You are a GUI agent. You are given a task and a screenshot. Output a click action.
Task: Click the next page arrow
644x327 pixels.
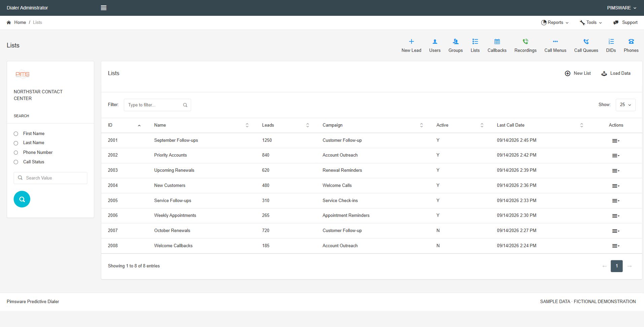[x=629, y=266]
